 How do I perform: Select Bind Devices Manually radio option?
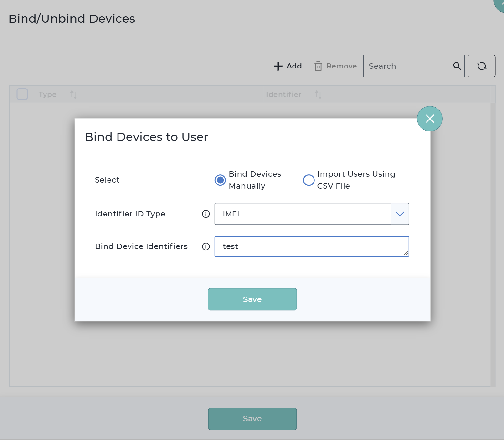coord(220,180)
